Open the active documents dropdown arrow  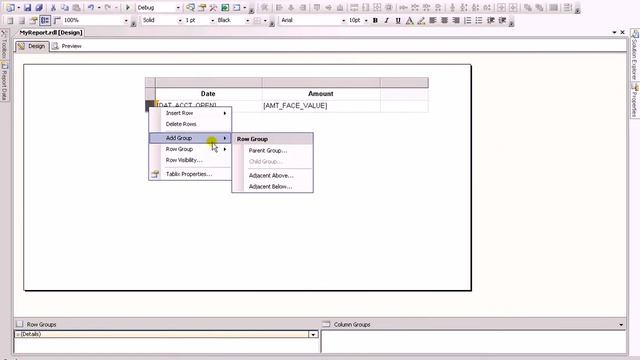(x=614, y=32)
